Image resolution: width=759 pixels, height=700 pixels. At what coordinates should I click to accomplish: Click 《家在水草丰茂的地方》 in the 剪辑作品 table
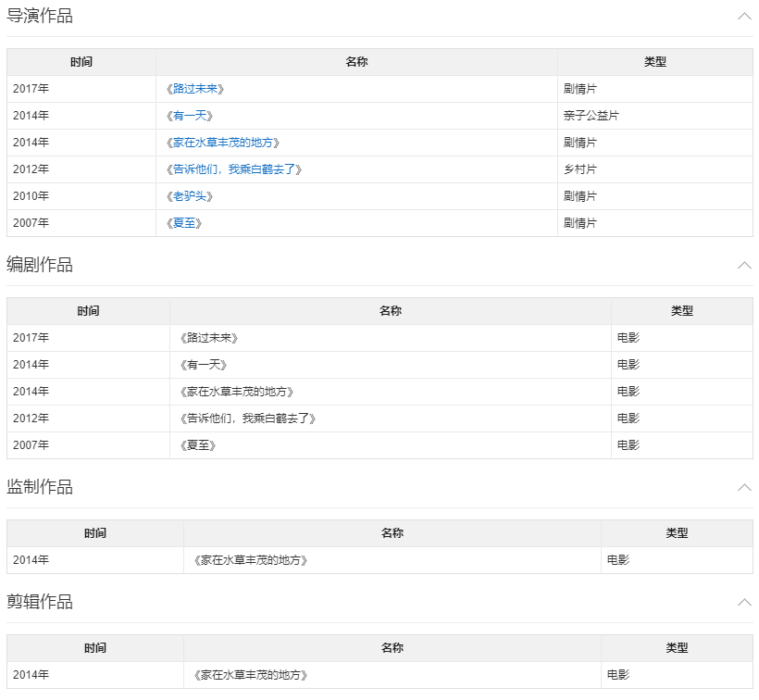[x=251, y=675]
